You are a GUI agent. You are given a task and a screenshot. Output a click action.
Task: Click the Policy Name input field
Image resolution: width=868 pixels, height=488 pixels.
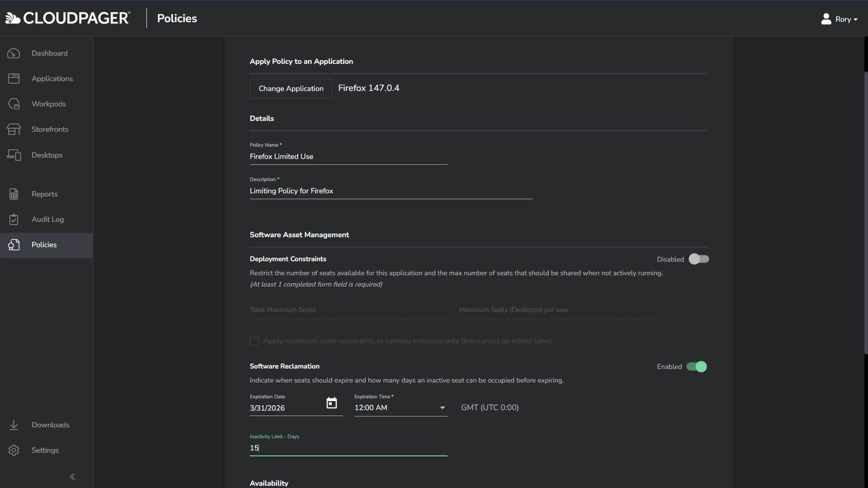(348, 157)
